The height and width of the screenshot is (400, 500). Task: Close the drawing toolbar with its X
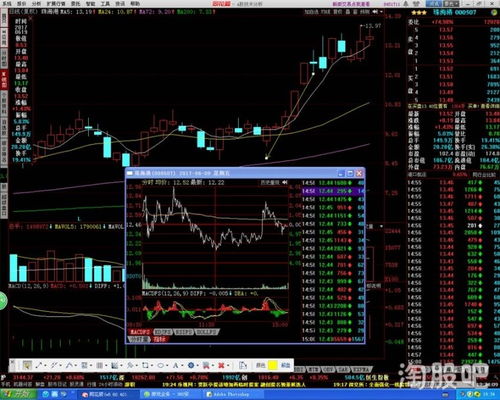(12, 362)
